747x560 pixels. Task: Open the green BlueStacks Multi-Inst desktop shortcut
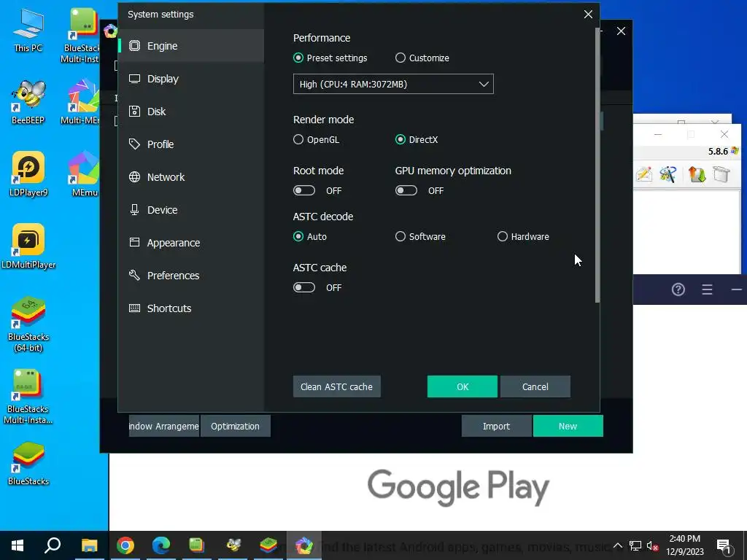pyautogui.click(x=82, y=36)
